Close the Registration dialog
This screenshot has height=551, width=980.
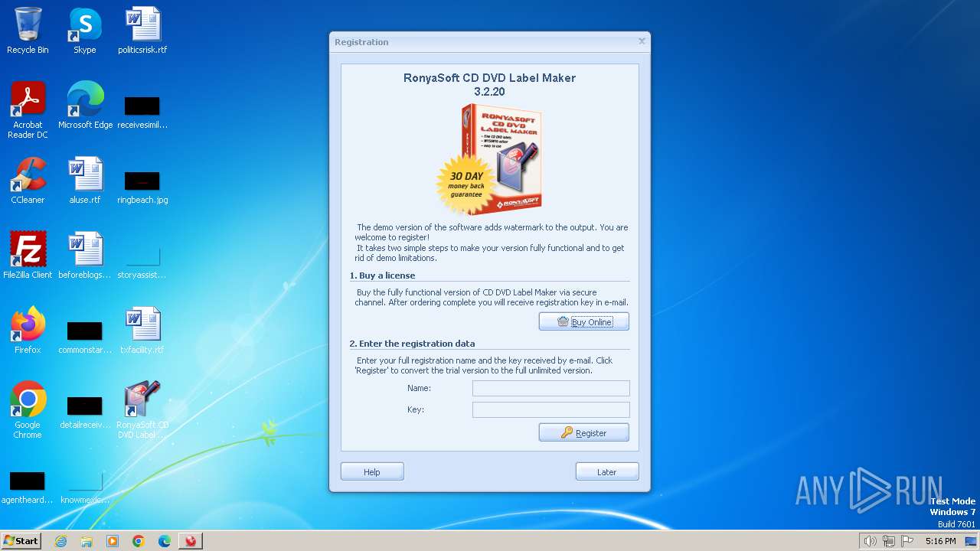[642, 41]
